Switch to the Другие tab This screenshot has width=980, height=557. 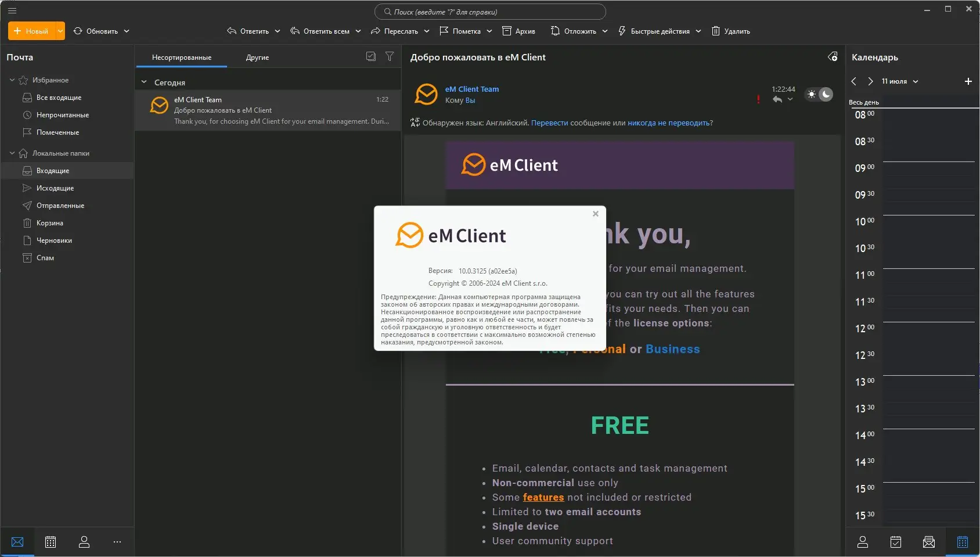257,58
